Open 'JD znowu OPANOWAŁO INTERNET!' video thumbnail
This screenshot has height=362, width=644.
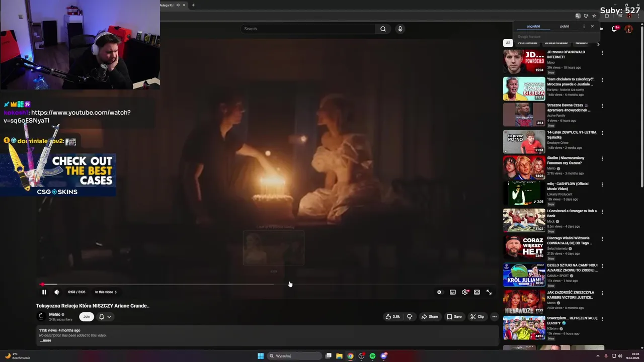[524, 61]
